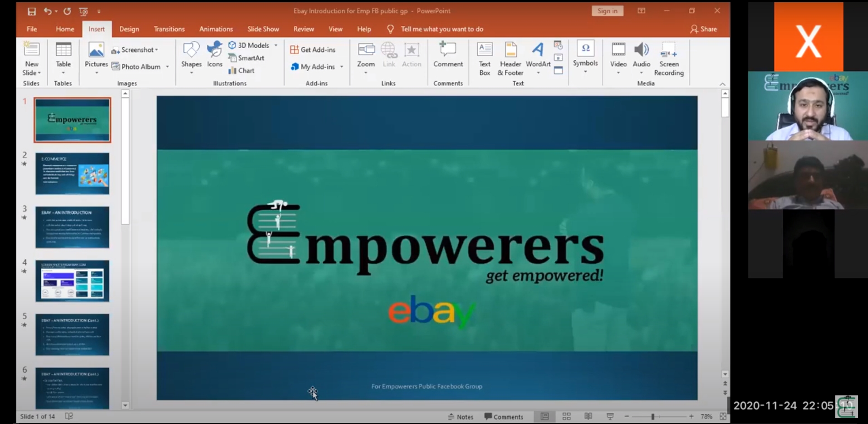Open the File menu

tap(32, 29)
